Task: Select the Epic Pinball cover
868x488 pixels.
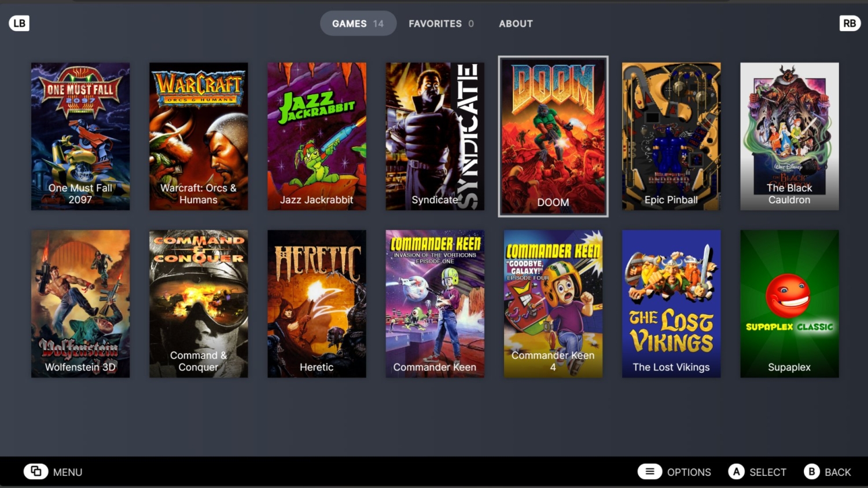Action: click(671, 136)
